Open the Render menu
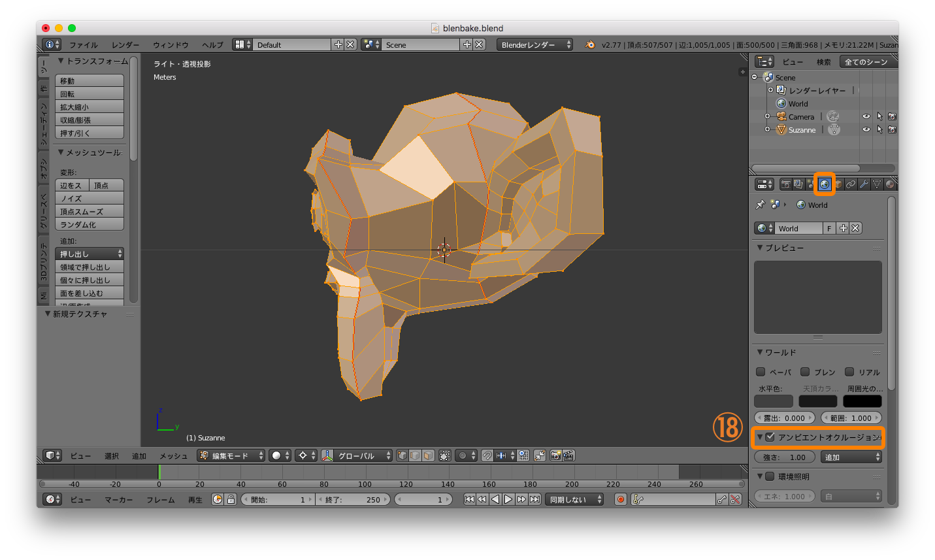Screen dimensions: 935x560 click(125, 45)
